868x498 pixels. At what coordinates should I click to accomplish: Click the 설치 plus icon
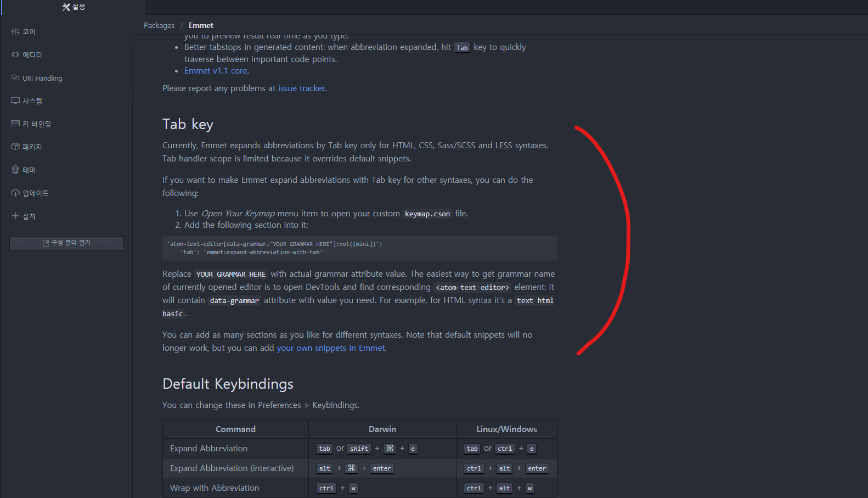click(x=15, y=216)
